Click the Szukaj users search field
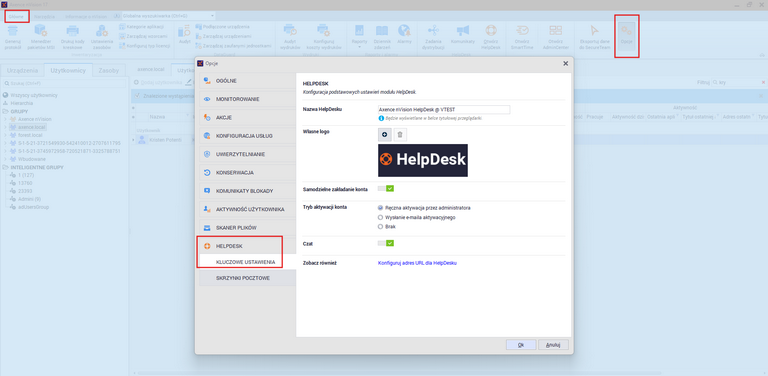Viewport: 768px width, 376px height. click(64, 83)
